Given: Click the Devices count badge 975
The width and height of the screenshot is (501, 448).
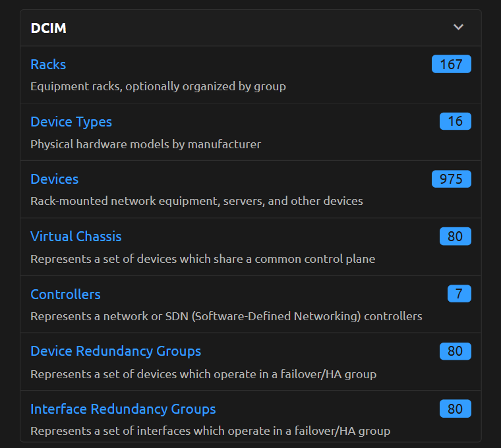Looking at the screenshot, I should coord(451,179).
